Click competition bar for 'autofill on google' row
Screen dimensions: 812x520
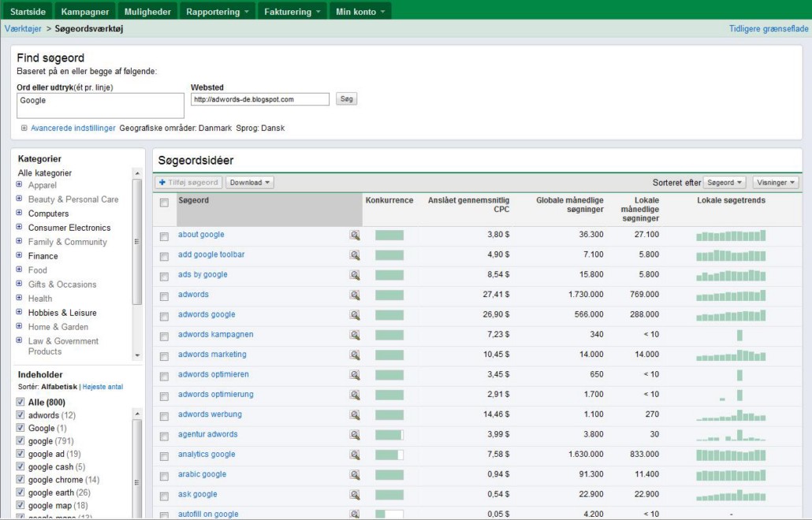click(x=389, y=514)
